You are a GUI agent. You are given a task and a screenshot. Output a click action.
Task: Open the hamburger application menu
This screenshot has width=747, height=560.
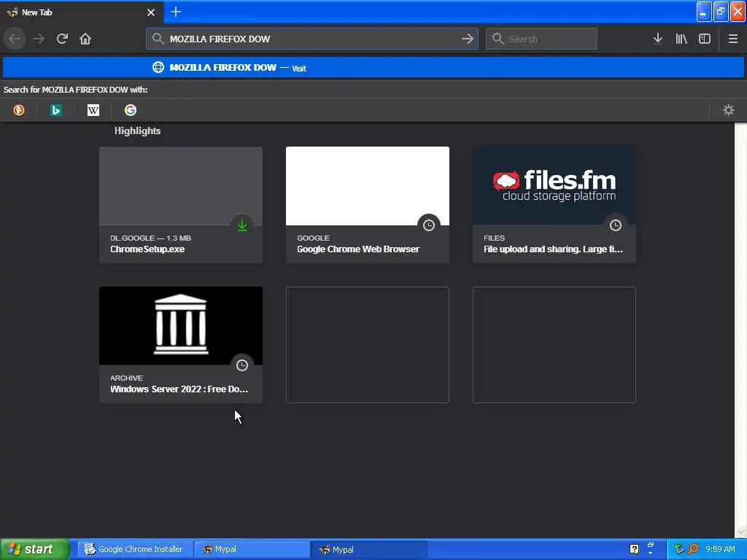[733, 39]
